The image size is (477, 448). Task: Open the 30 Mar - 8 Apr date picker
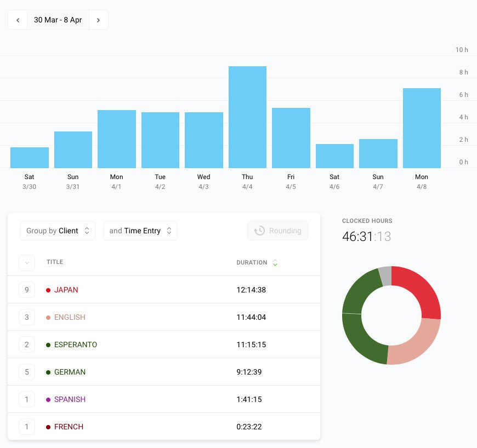click(58, 20)
